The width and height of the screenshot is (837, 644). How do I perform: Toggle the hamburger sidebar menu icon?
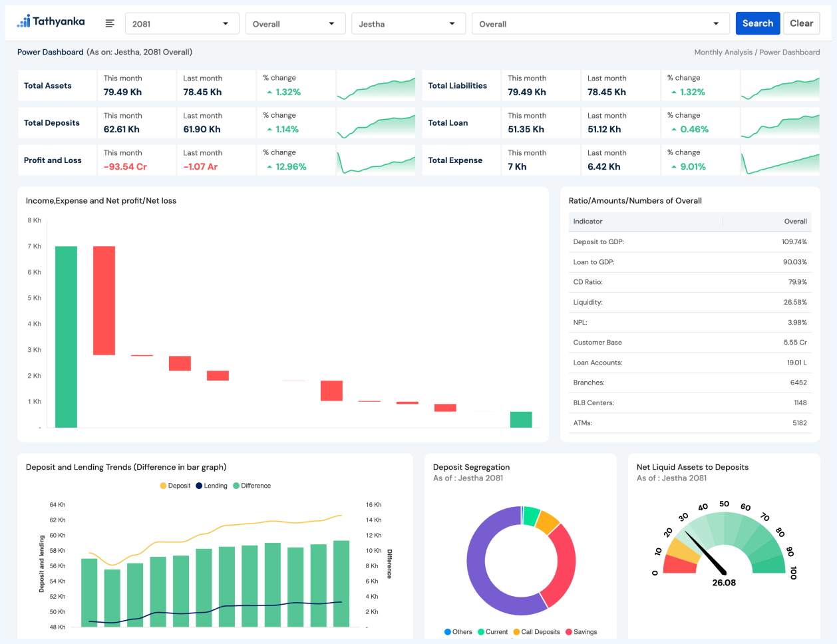pyautogui.click(x=110, y=24)
